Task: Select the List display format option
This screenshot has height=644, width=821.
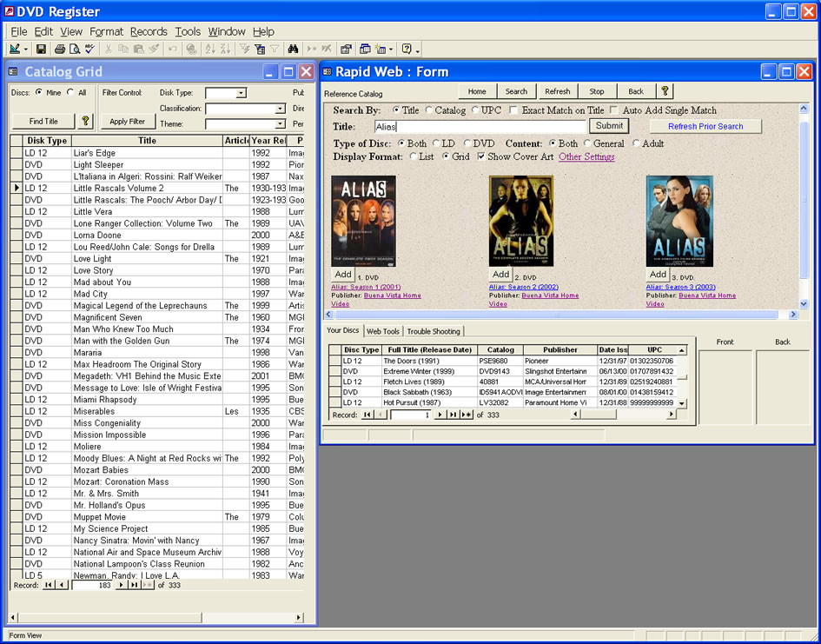Action: [414, 156]
